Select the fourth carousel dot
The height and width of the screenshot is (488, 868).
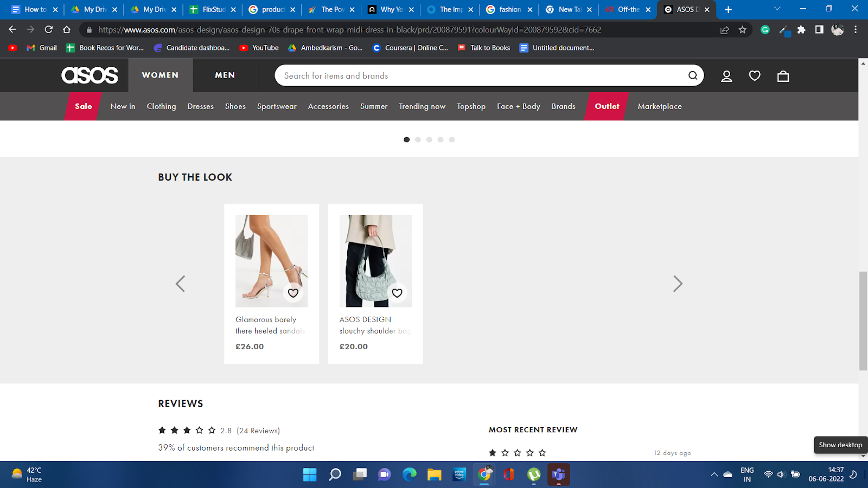tap(441, 139)
